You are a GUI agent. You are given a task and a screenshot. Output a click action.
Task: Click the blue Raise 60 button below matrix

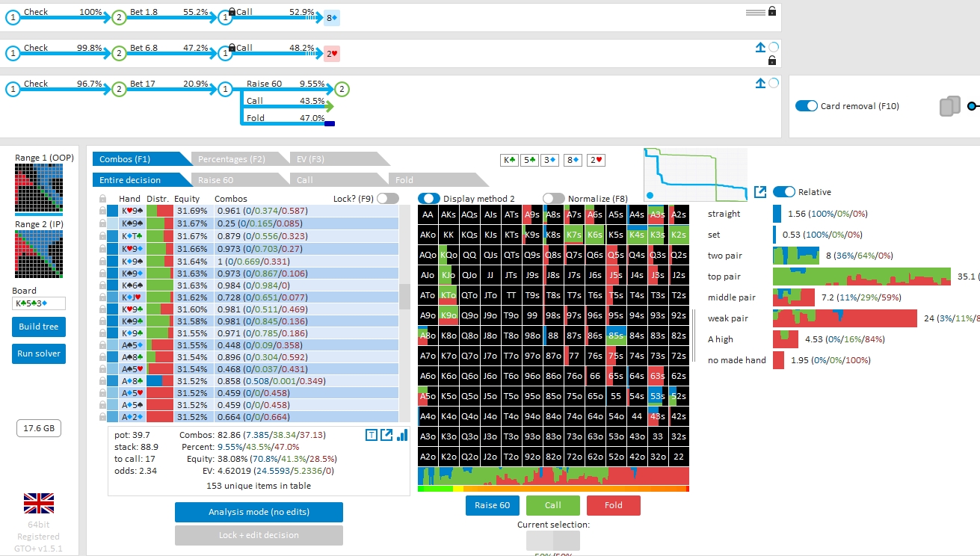[x=493, y=505]
